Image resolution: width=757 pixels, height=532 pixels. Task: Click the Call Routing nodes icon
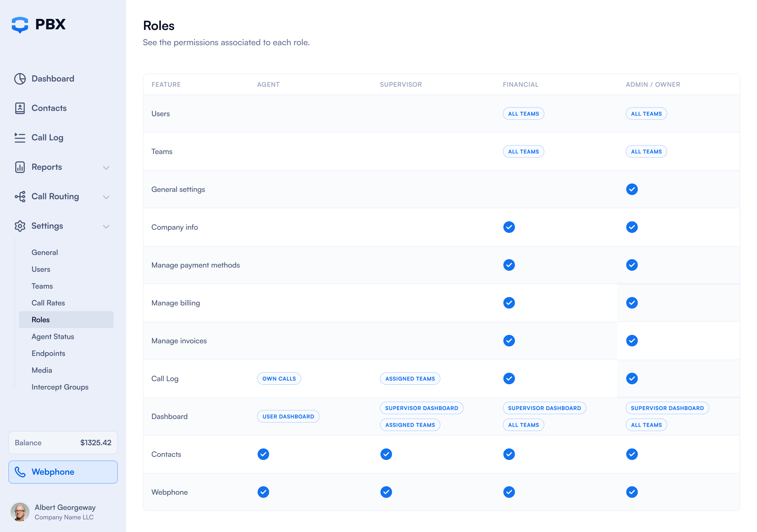[20, 196]
